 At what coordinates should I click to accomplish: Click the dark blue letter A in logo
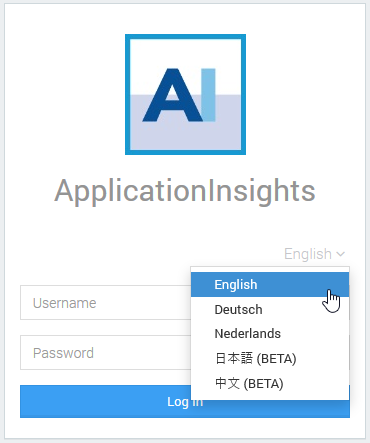coord(172,95)
